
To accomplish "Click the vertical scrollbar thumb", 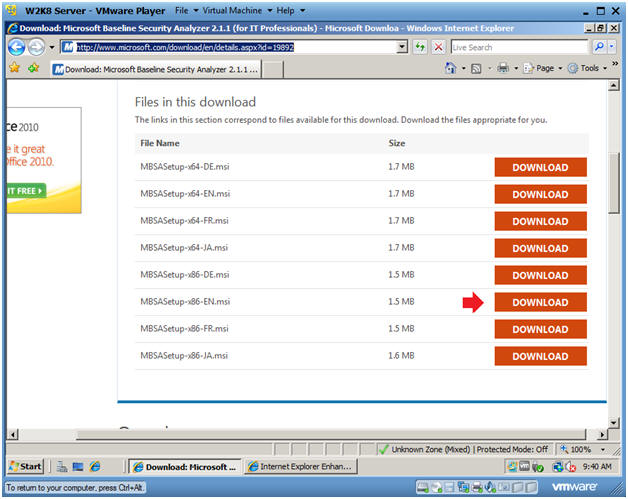I will (613, 183).
